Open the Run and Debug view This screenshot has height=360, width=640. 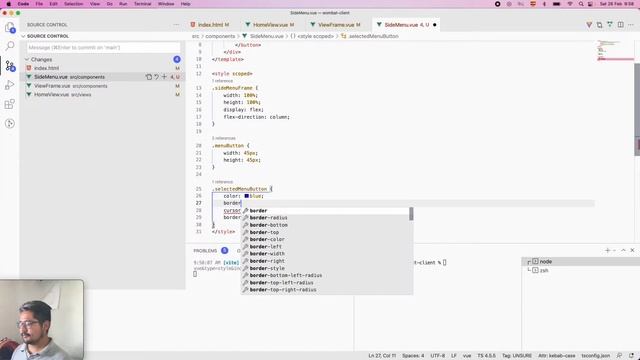pyautogui.click(x=10, y=85)
